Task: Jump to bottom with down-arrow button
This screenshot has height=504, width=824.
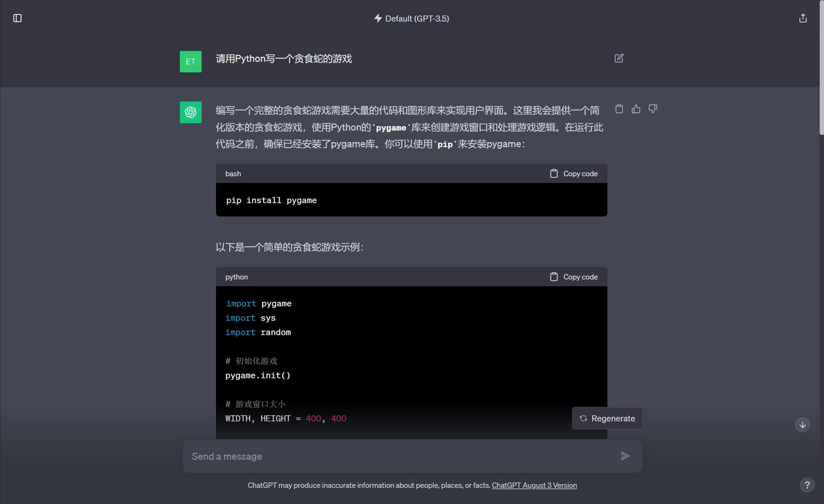Action: (802, 424)
